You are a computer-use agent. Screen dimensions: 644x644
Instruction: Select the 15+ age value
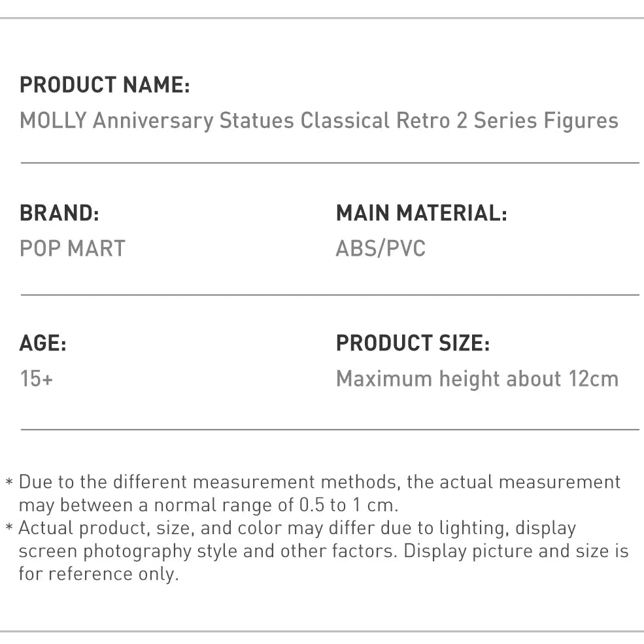click(x=36, y=379)
